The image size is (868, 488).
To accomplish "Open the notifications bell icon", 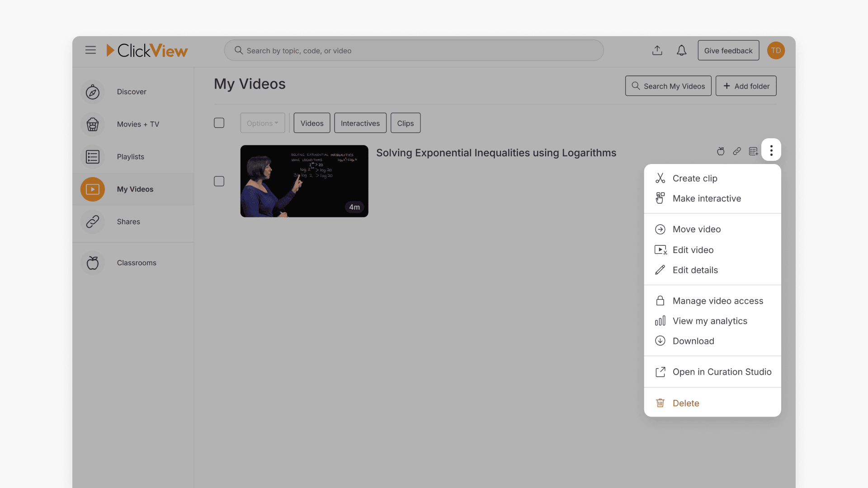I will coord(681,50).
